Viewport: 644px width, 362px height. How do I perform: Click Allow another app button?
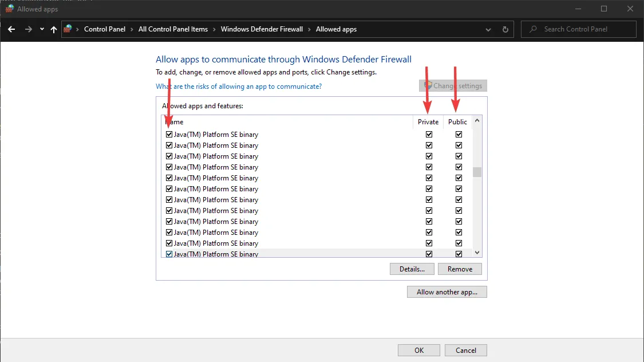tap(447, 292)
